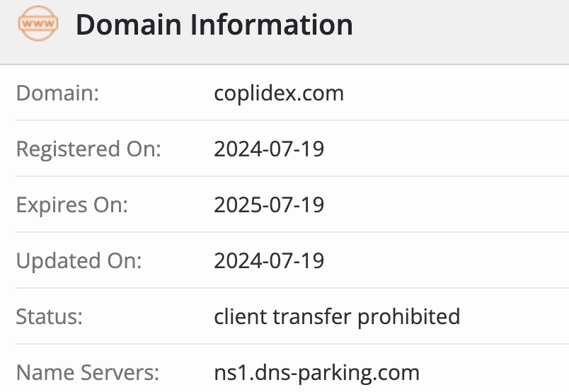Screen dimensions: 569x392
Task: Click the Name Servers: label
Action: [88, 372]
